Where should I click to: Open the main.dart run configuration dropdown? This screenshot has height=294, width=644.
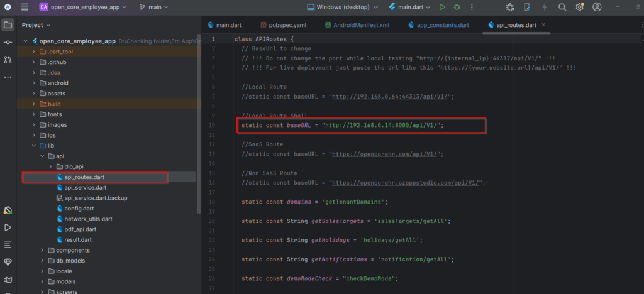(x=410, y=8)
